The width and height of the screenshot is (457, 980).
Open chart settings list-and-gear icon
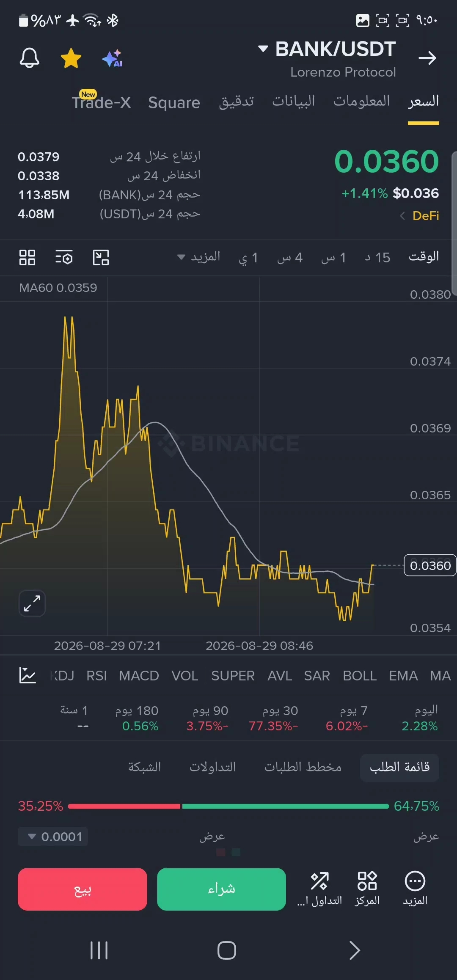[64, 257]
